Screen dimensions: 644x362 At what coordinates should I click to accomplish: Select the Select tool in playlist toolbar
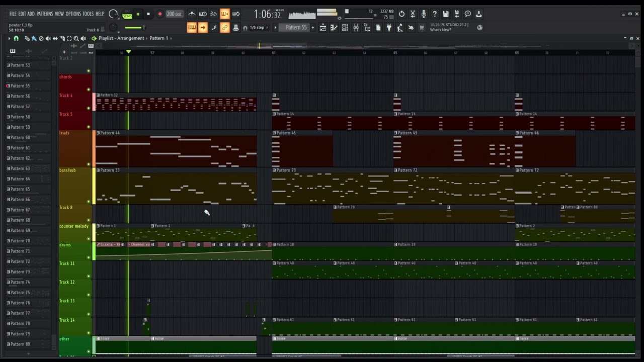(69, 38)
